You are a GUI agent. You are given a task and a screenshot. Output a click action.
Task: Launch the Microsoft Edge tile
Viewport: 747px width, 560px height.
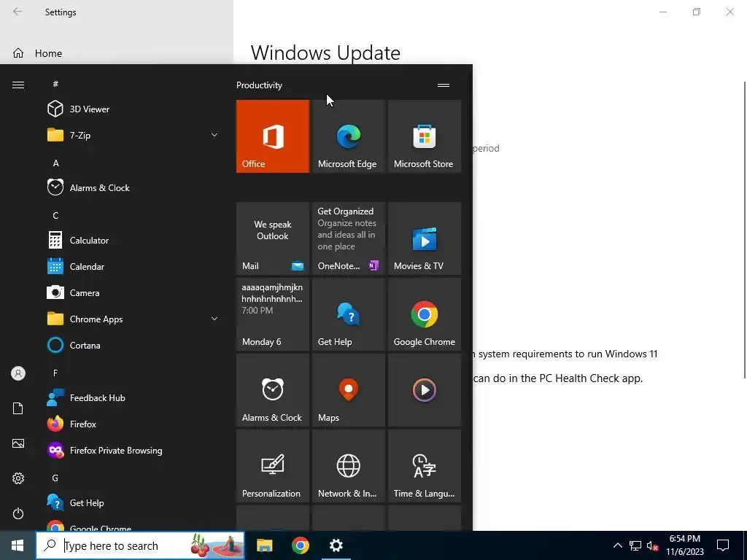[348, 136]
